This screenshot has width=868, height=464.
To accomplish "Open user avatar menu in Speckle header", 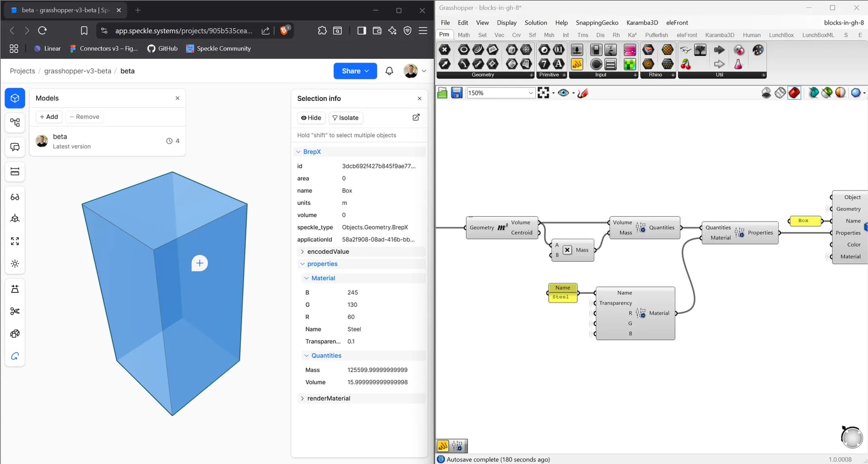I will 415,71.
